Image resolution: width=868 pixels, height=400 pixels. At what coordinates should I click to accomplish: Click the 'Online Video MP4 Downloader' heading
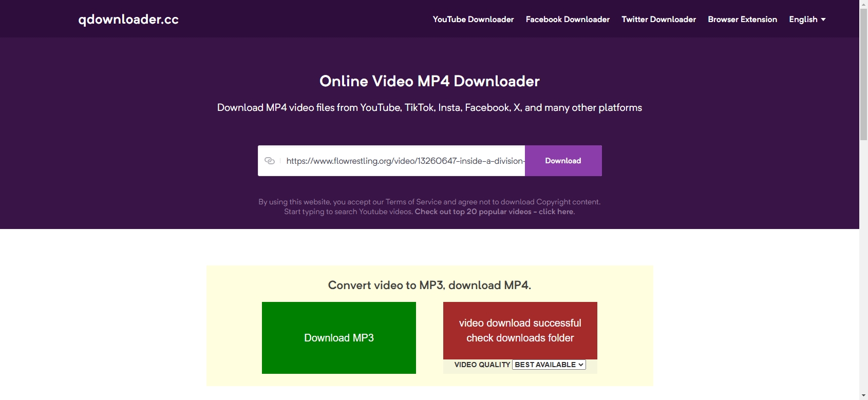(x=429, y=81)
